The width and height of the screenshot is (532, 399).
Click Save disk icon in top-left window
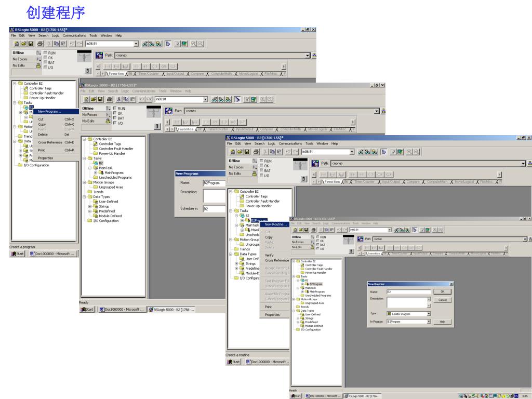(x=31, y=44)
